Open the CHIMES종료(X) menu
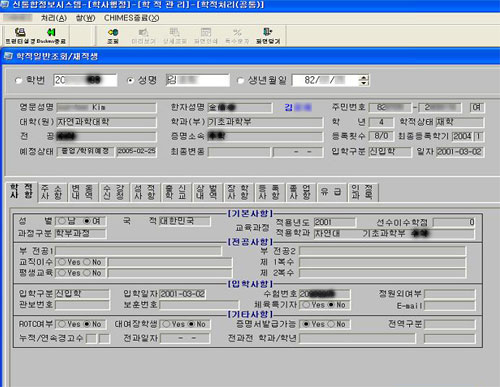 point(131,18)
